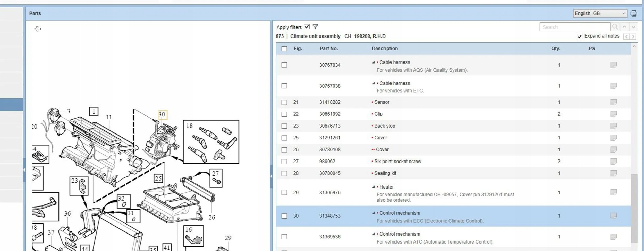This screenshot has width=644, height=251.
Task: Tick checkbox for Sealing kit row 28
Action: point(284,173)
